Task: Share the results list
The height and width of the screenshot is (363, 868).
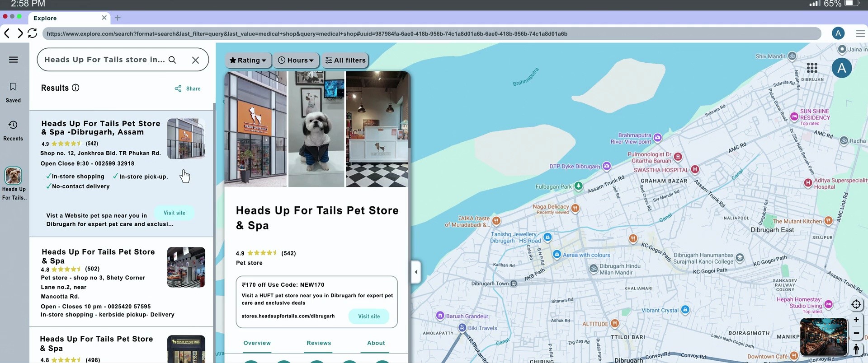Action: (x=188, y=88)
